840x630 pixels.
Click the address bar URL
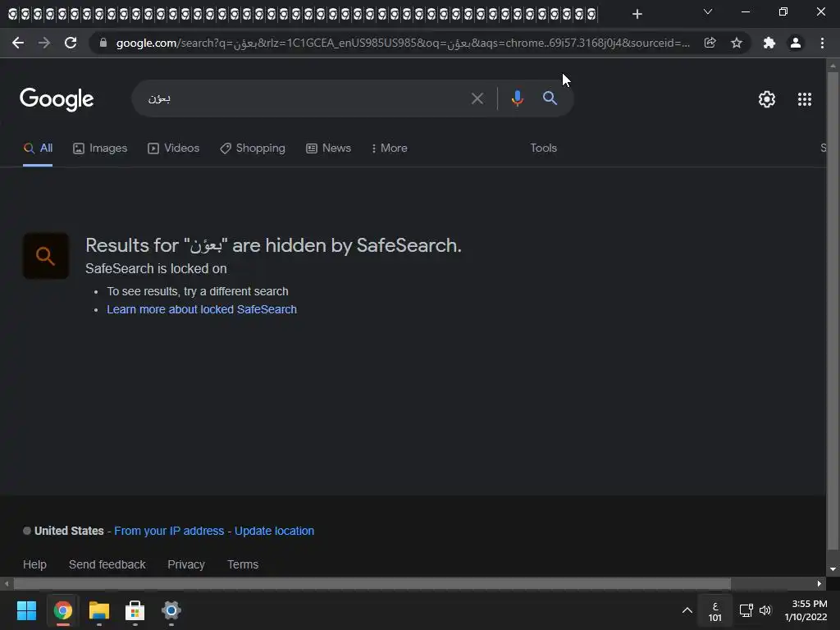tap(403, 43)
